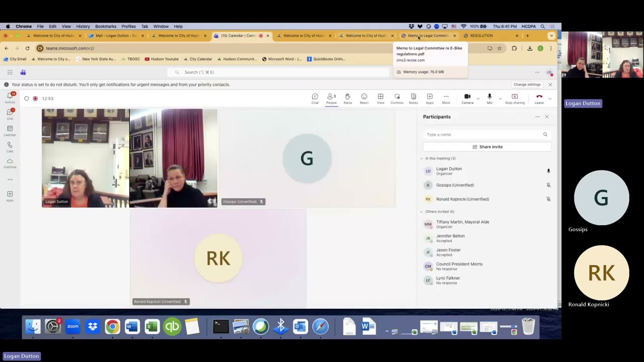This screenshot has height=362, width=644.
Task: Focus the Type a name field
Action: tap(487, 134)
